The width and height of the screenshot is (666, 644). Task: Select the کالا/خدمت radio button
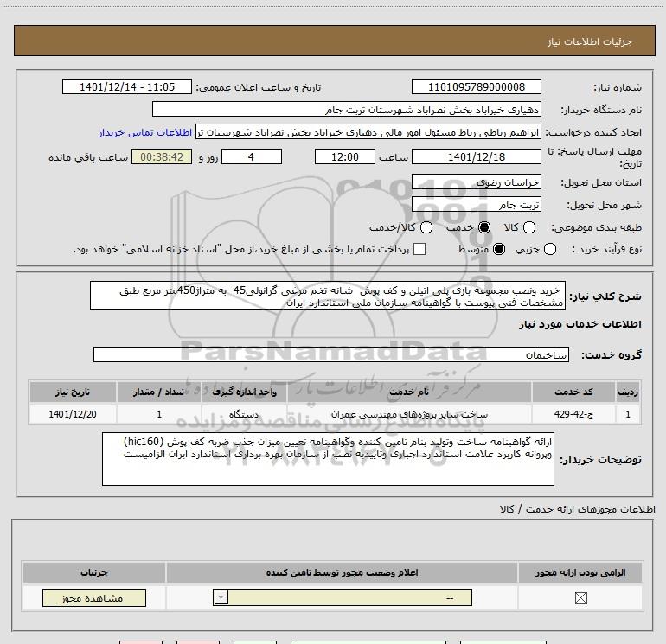coord(426,227)
